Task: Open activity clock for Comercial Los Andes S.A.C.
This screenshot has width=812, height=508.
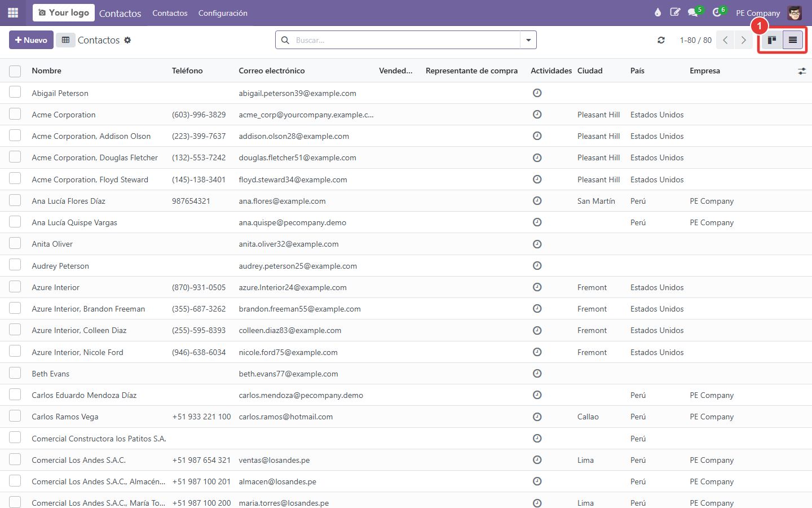Action: (537, 460)
